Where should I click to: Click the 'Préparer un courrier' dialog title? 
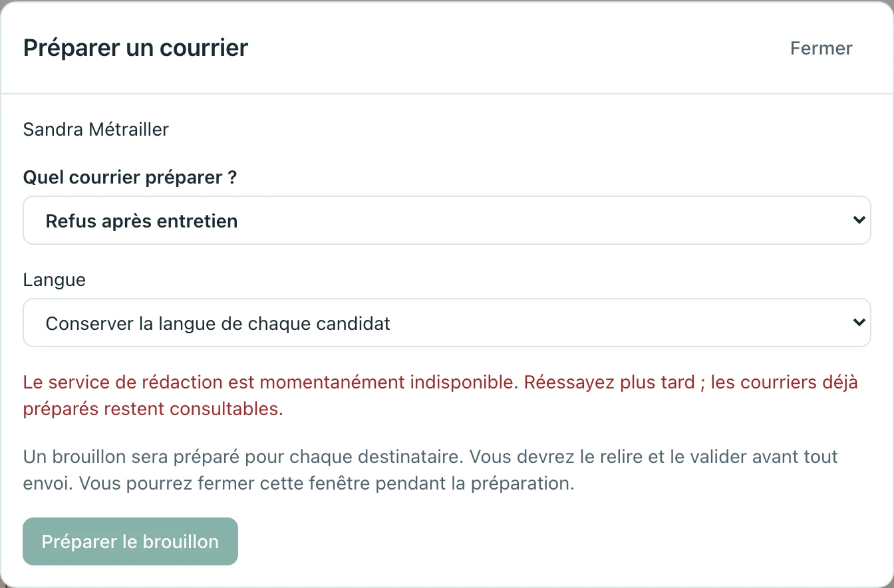(136, 48)
